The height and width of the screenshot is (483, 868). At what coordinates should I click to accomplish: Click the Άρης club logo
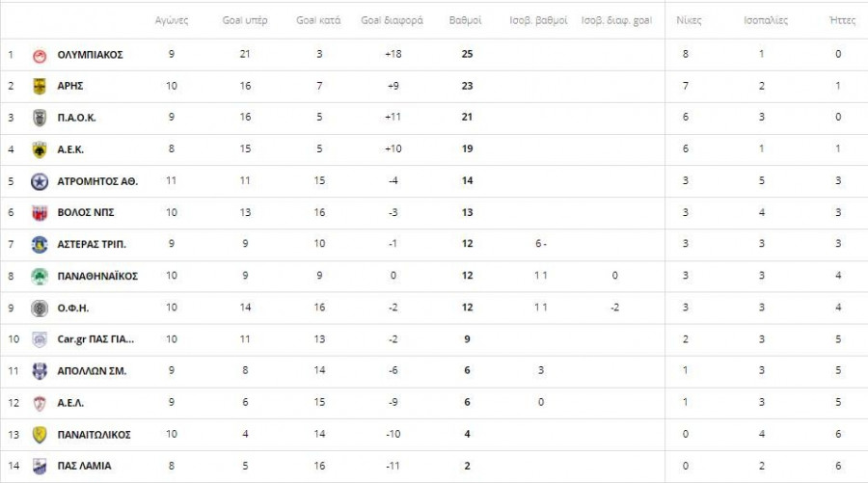pyautogui.click(x=40, y=86)
